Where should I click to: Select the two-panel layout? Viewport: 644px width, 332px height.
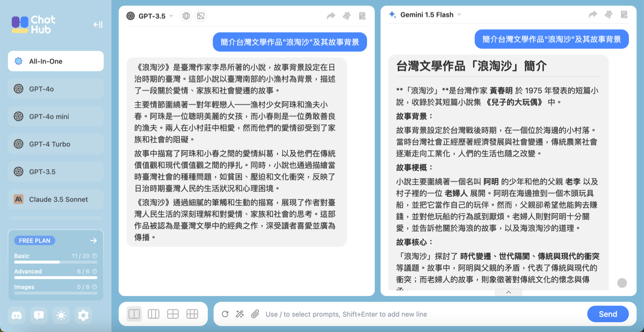click(134, 314)
